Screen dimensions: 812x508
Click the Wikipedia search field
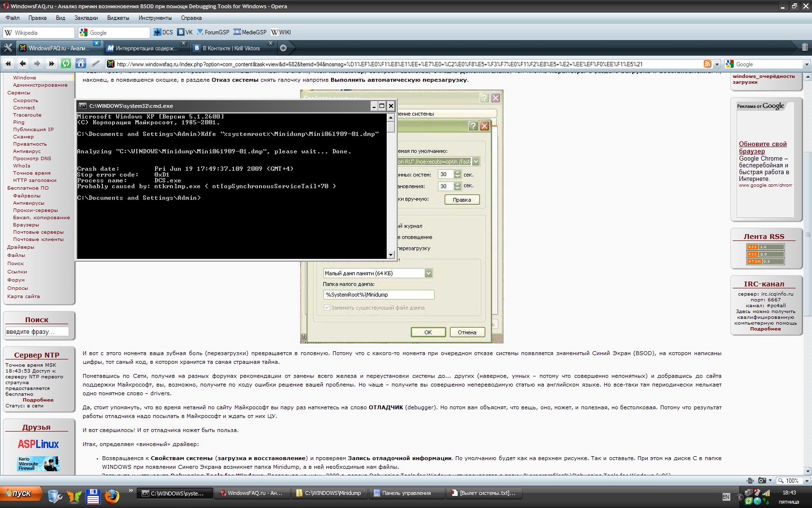[39, 32]
